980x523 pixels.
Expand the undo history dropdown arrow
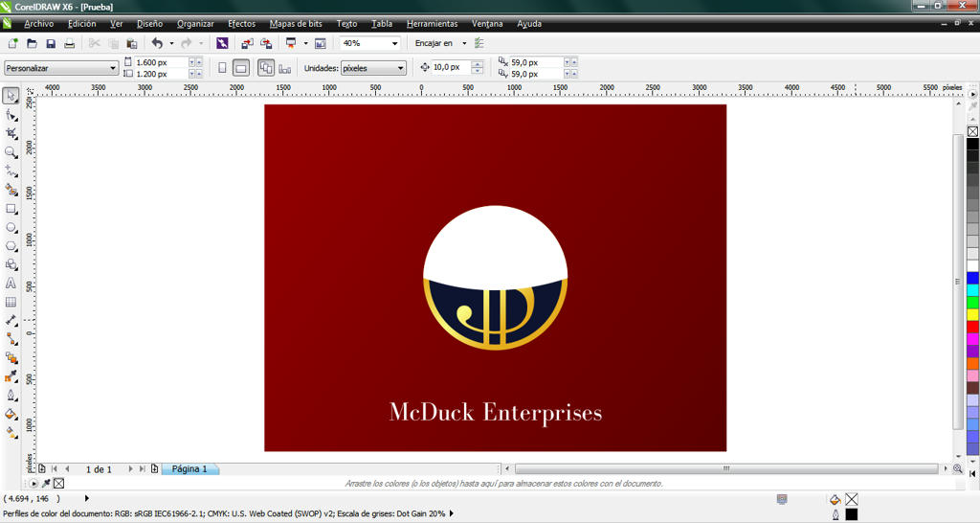click(x=172, y=43)
